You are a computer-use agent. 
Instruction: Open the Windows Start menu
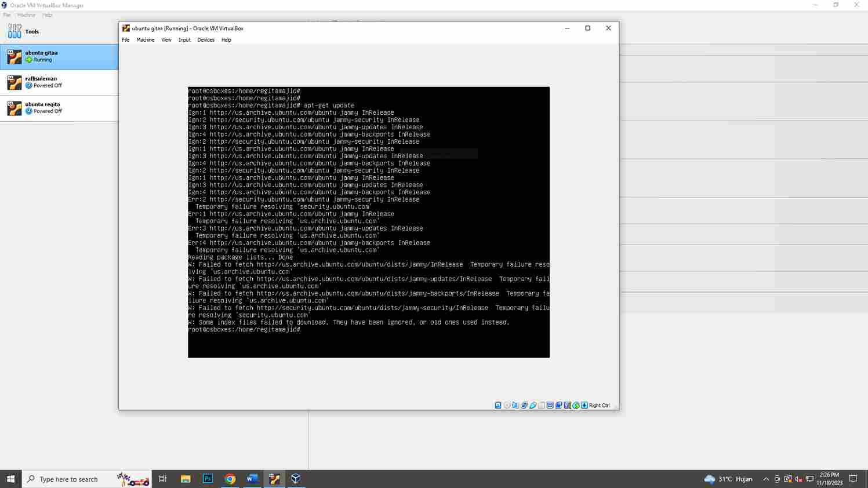10,479
